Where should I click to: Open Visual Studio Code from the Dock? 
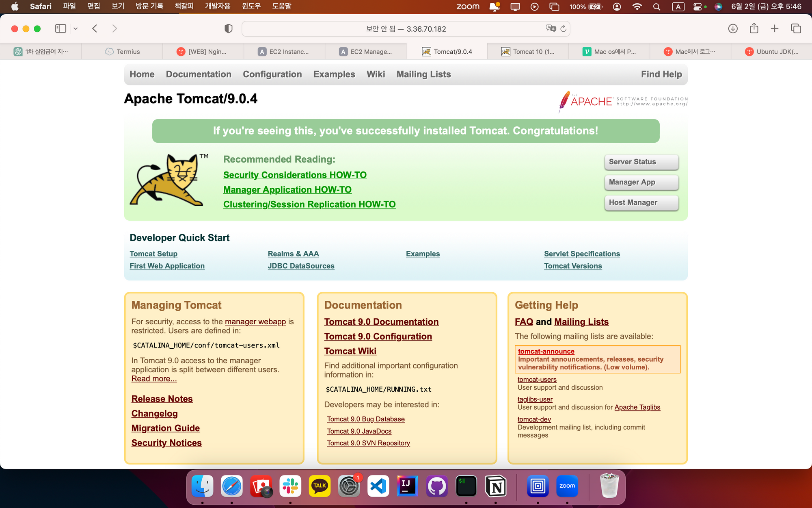click(378, 486)
